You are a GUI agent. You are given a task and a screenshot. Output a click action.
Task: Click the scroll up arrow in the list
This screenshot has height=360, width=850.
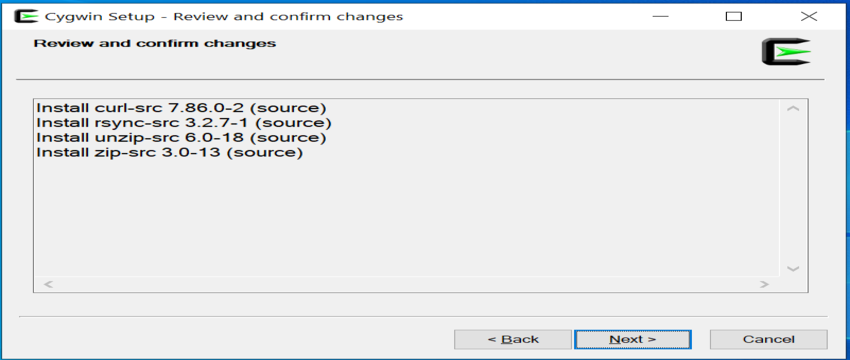[x=793, y=108]
